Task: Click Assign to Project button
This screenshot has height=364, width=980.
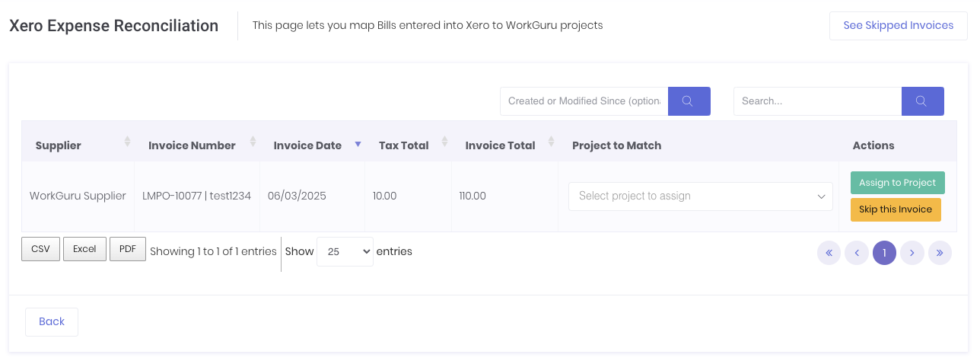Action: [898, 183]
